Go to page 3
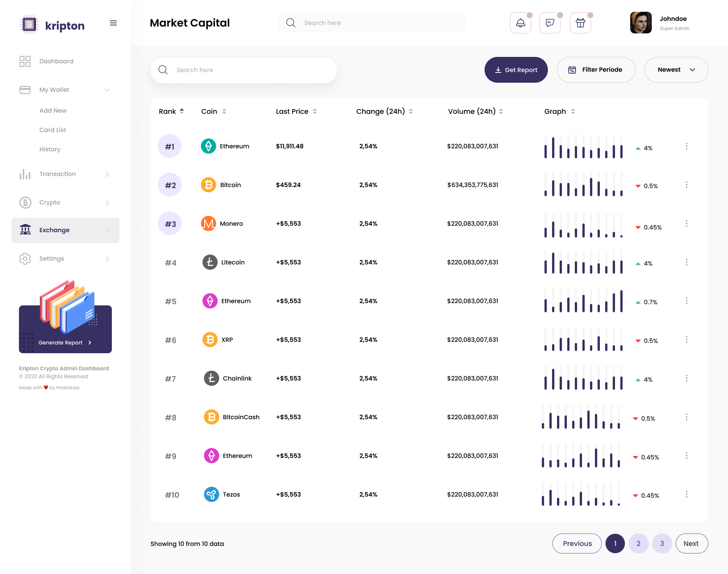 pos(662,544)
